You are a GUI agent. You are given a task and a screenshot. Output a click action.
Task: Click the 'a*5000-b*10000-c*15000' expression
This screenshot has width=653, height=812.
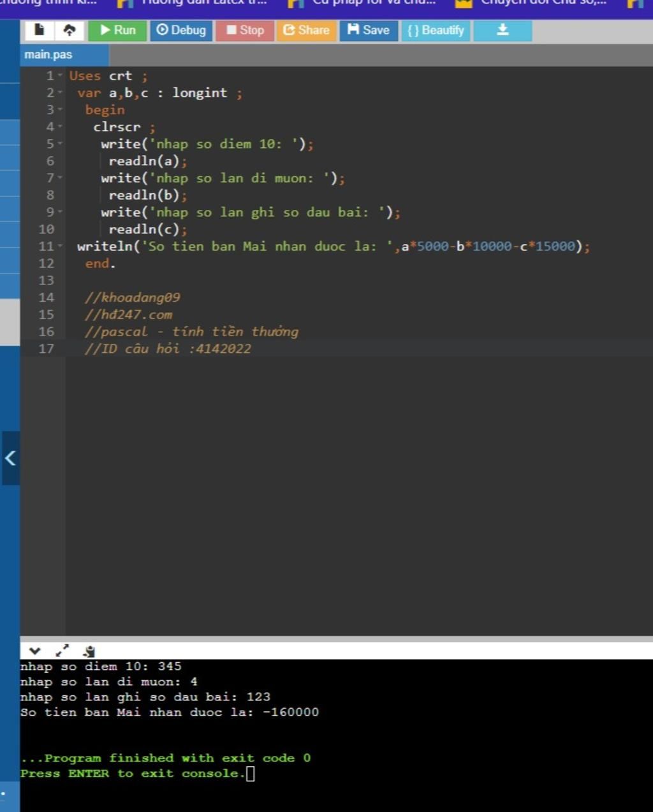point(488,246)
